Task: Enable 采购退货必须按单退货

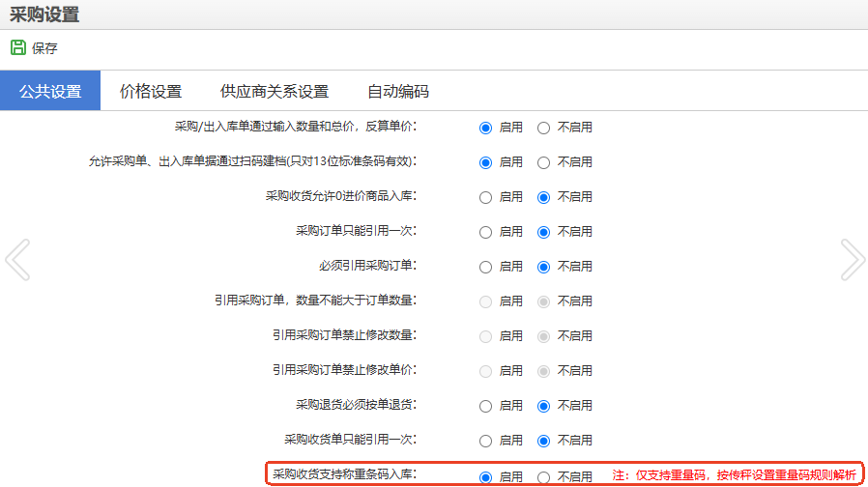Action: tap(486, 406)
